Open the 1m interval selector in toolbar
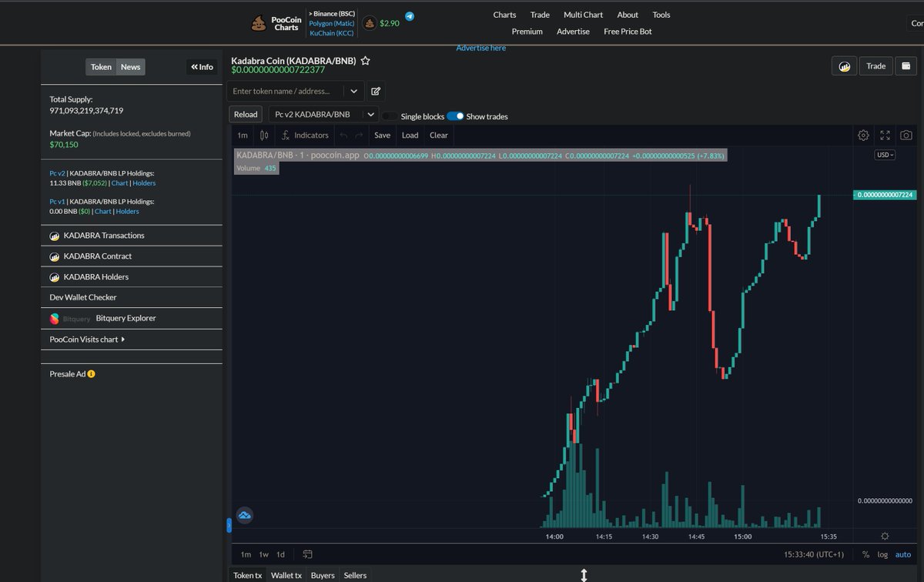This screenshot has width=924, height=582. tap(243, 135)
